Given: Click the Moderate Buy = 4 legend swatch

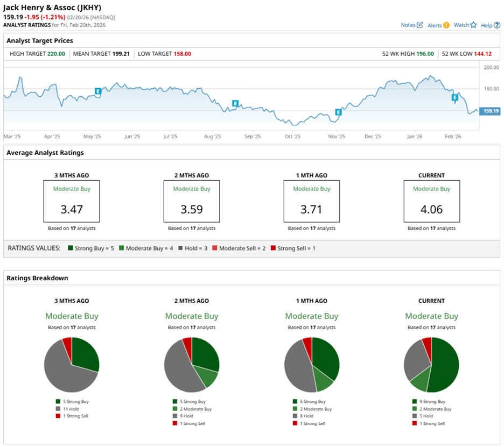Looking at the screenshot, I should [122, 248].
